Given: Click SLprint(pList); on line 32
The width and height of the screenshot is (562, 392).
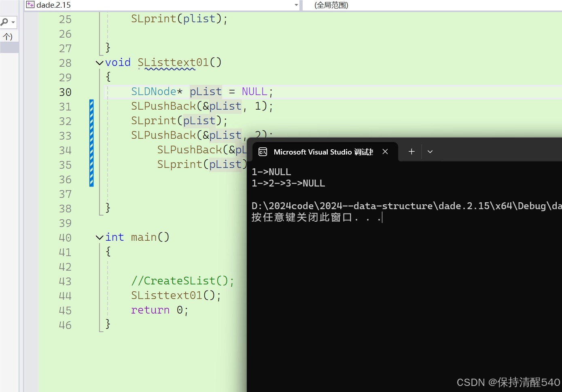Looking at the screenshot, I should (x=179, y=121).
